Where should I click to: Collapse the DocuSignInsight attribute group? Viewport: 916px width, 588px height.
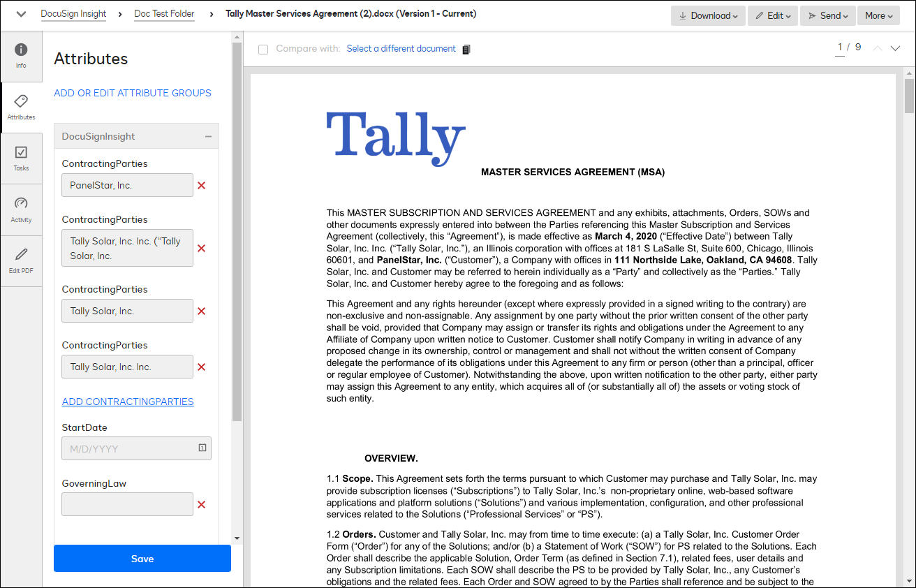[x=207, y=136]
